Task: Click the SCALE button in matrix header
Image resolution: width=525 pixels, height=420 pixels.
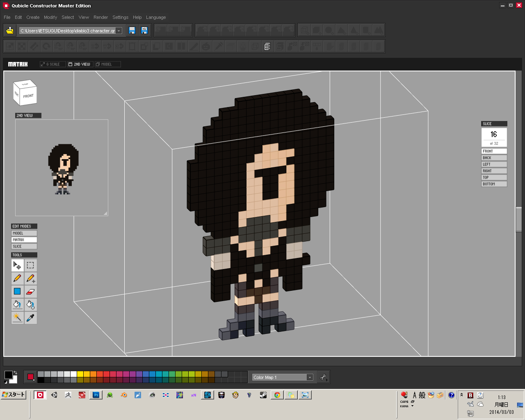Action: pos(52,64)
